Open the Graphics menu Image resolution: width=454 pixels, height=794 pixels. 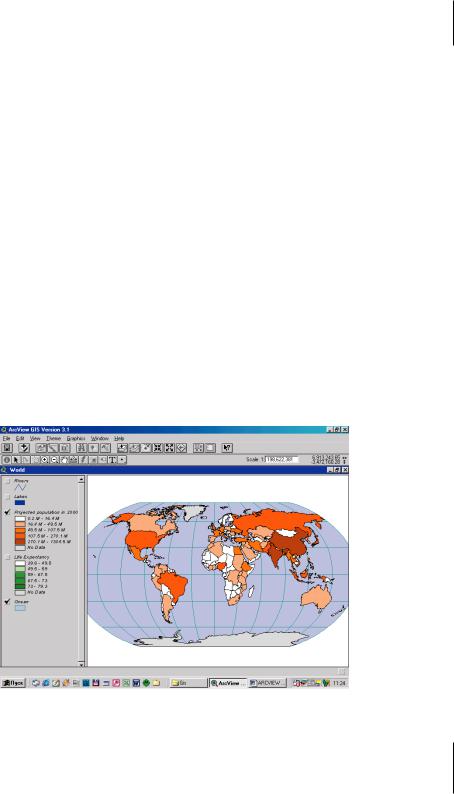coord(76,438)
